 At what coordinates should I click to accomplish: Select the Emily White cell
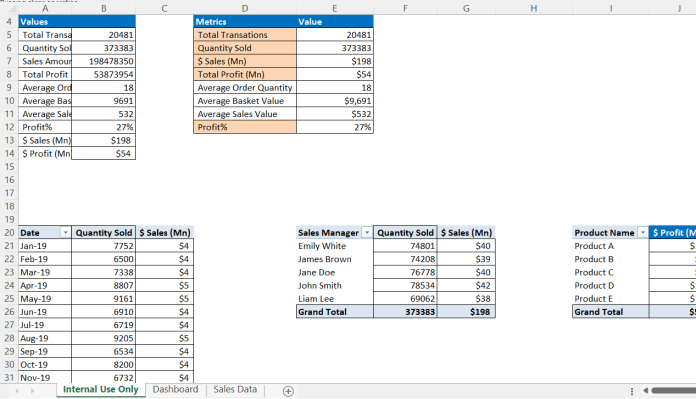click(335, 246)
